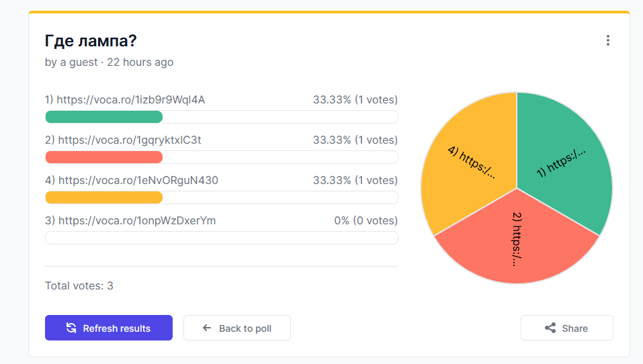Click the left arrow icon on Back to poll
The width and height of the screenshot is (643, 364).
point(207,328)
